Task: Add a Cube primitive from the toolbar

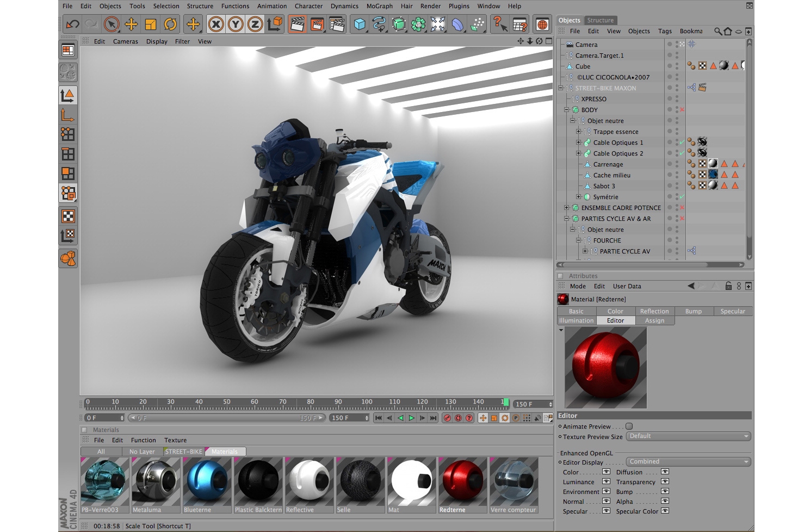Action: point(359,24)
